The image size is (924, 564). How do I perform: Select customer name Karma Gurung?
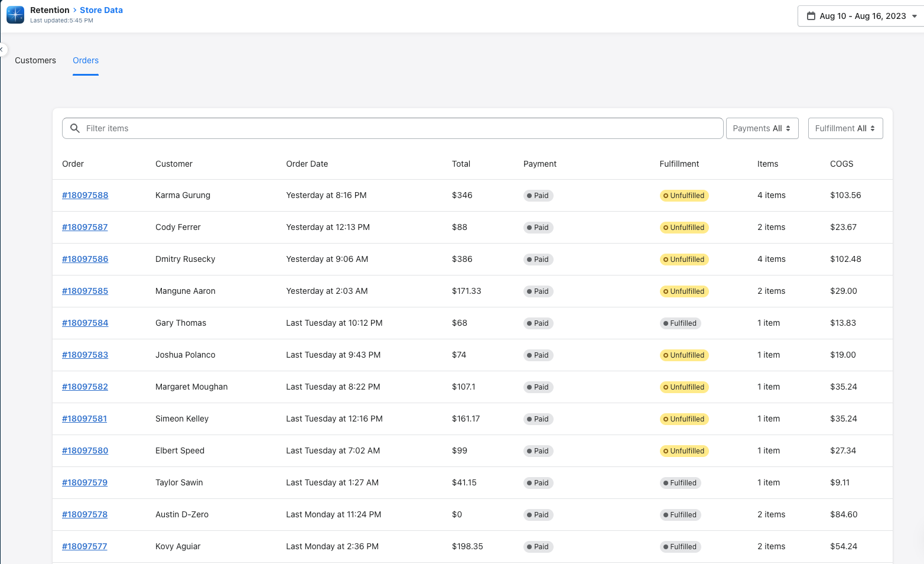[183, 195]
